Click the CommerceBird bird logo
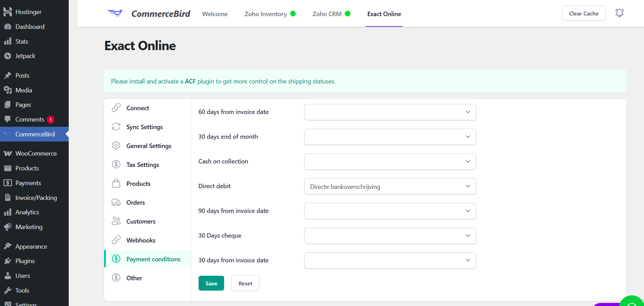644x306 pixels. point(115,13)
